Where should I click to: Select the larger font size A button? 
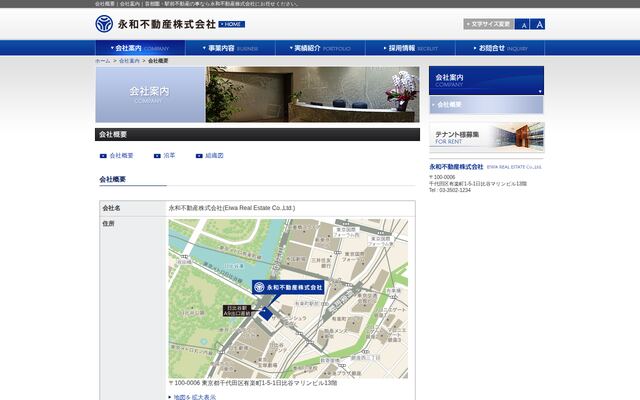click(538, 24)
